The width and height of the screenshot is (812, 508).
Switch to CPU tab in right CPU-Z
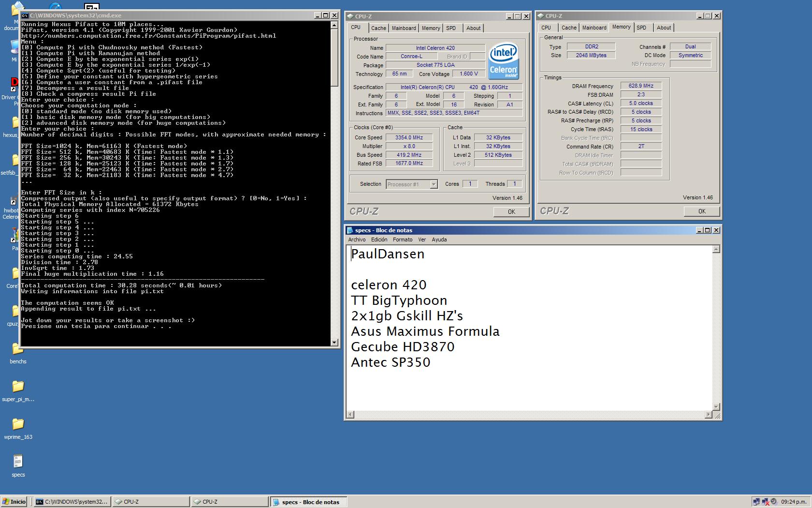[546, 28]
